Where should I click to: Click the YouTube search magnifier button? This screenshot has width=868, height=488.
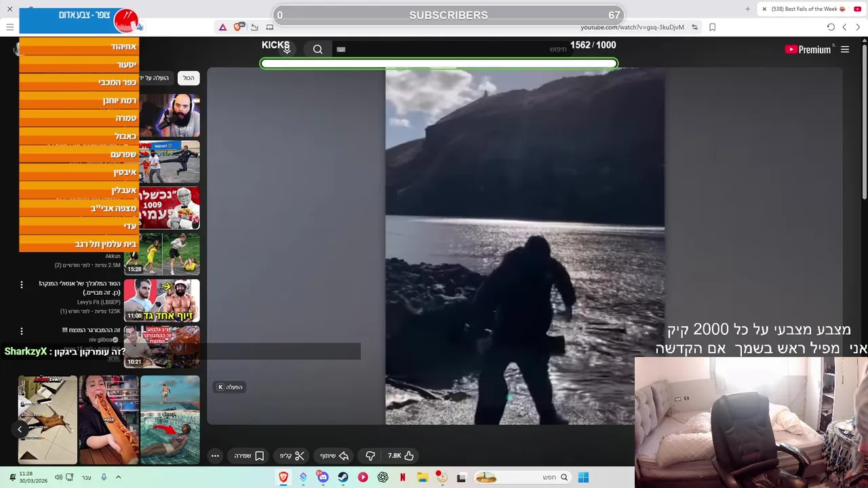317,49
